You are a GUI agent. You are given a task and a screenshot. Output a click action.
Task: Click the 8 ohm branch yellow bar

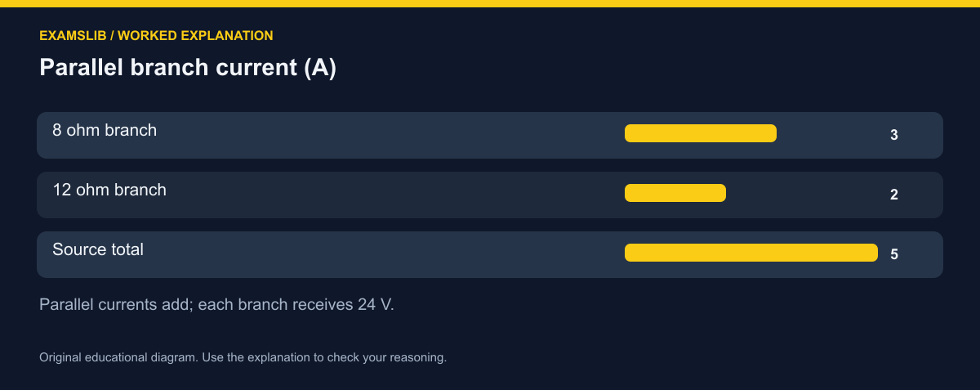tap(700, 133)
